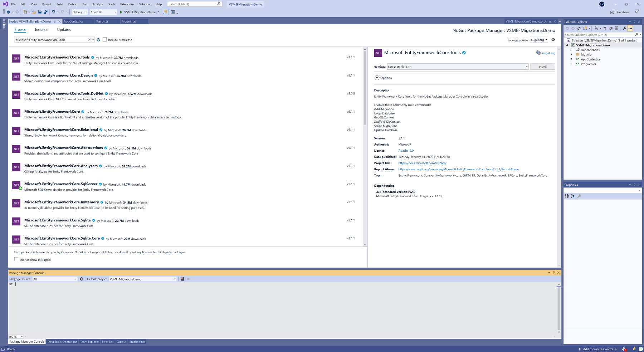This screenshot has height=352, width=644.
Task: Click the Install button for the package
Action: [x=542, y=67]
